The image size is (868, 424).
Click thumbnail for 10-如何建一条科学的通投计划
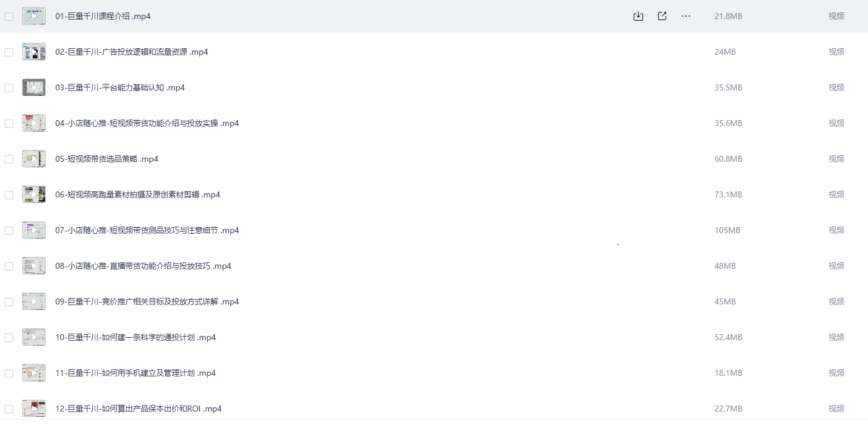coord(34,337)
